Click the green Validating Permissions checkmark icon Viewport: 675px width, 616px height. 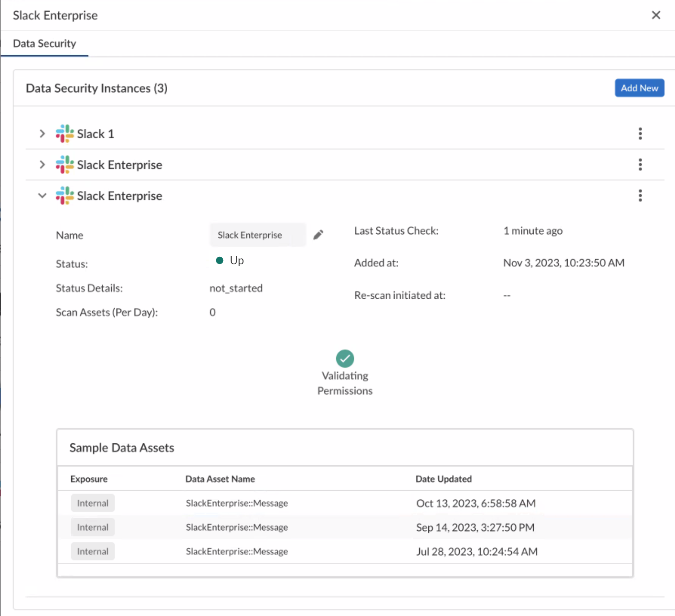click(345, 358)
